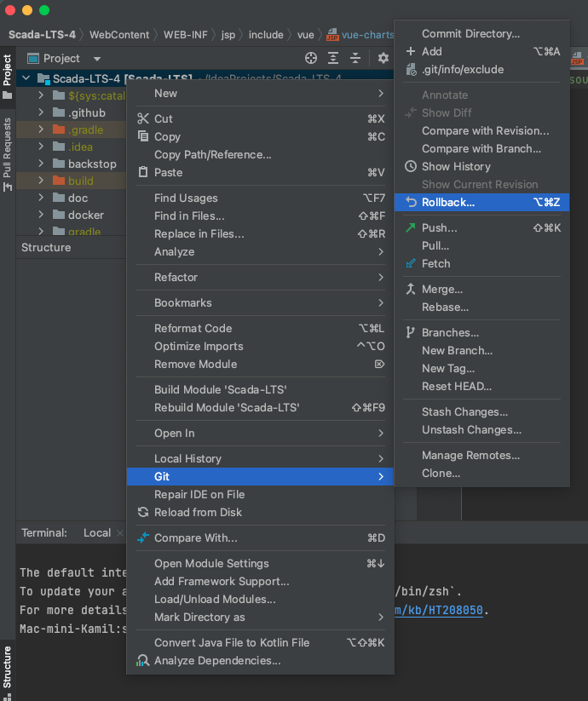The width and height of the screenshot is (588, 701).
Task: Select Find Usages in context menu
Action: 260,198
